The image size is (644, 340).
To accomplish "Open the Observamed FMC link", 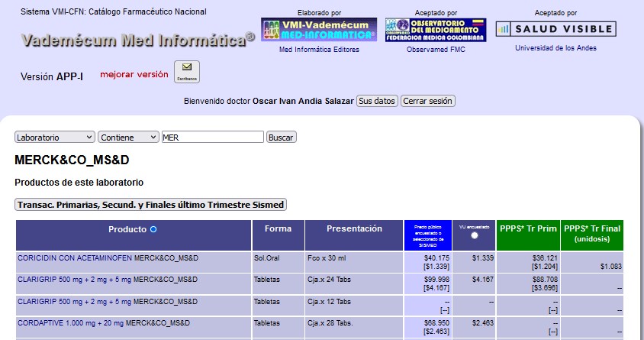I will pyautogui.click(x=436, y=50).
